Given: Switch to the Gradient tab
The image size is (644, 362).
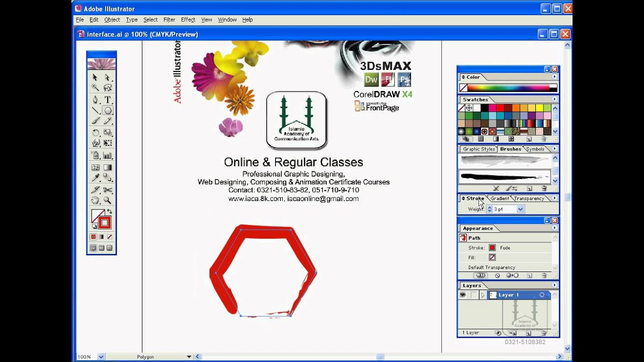Looking at the screenshot, I should click(500, 199).
